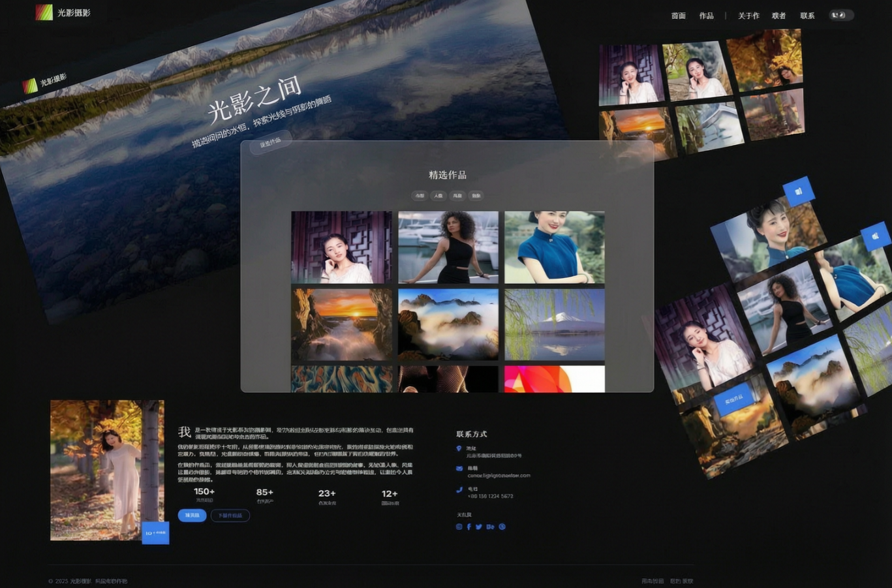
Task: Open the red and orange abstract thumbnail
Action: pos(554,379)
